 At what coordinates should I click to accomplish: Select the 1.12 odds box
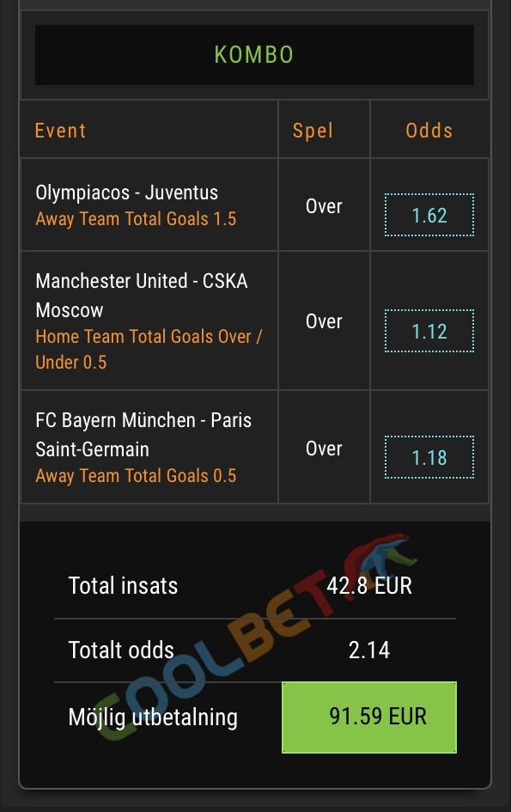click(429, 331)
